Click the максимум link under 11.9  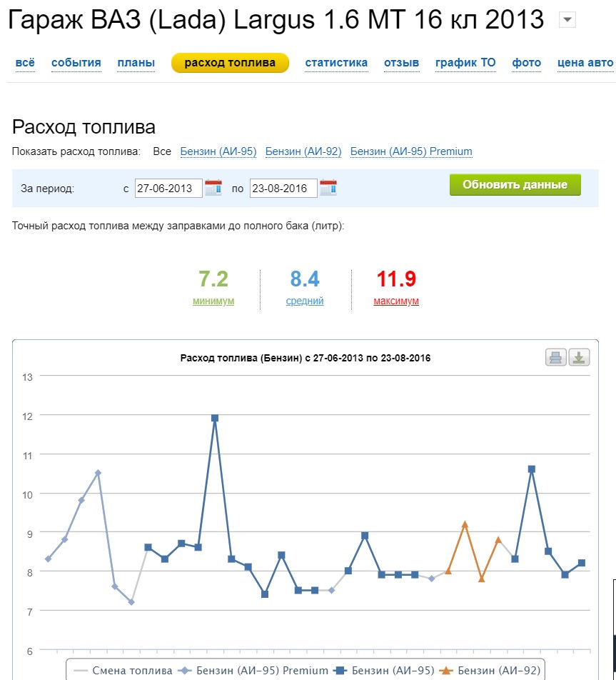tap(395, 301)
